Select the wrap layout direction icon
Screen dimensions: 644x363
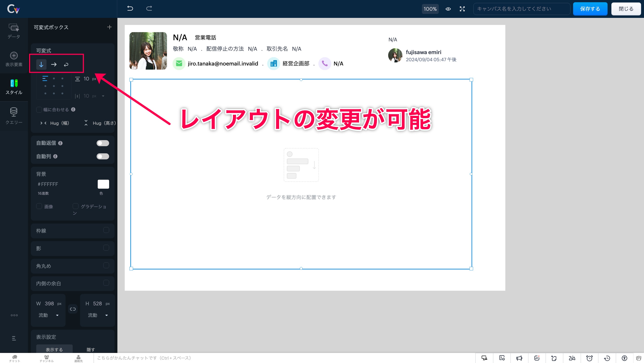tap(66, 65)
